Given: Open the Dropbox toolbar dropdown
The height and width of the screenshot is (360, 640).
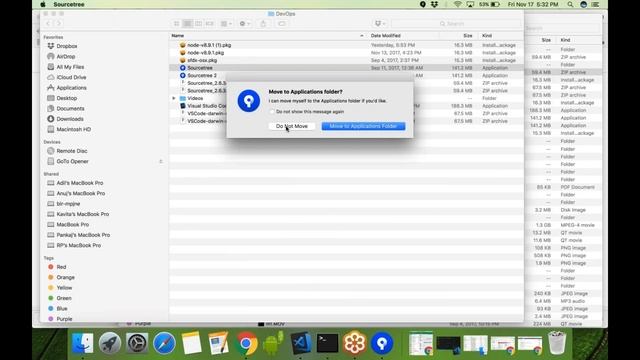Looking at the screenshot, I should click(x=380, y=24).
